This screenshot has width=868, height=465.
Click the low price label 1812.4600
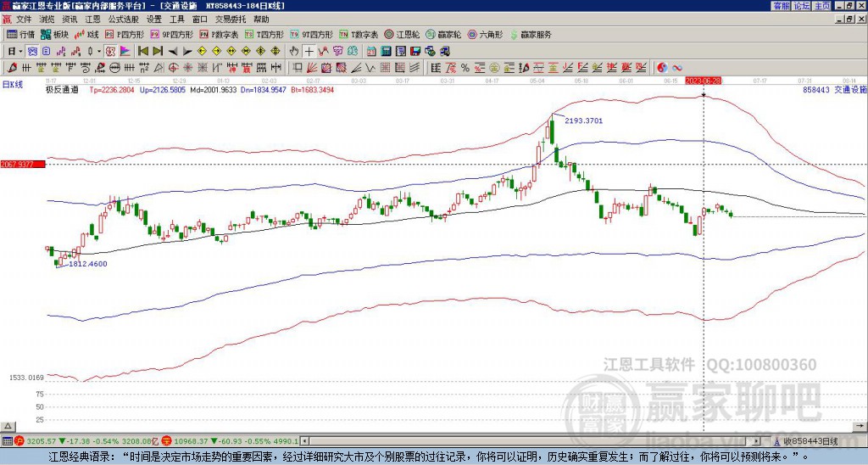pyautogui.click(x=88, y=264)
